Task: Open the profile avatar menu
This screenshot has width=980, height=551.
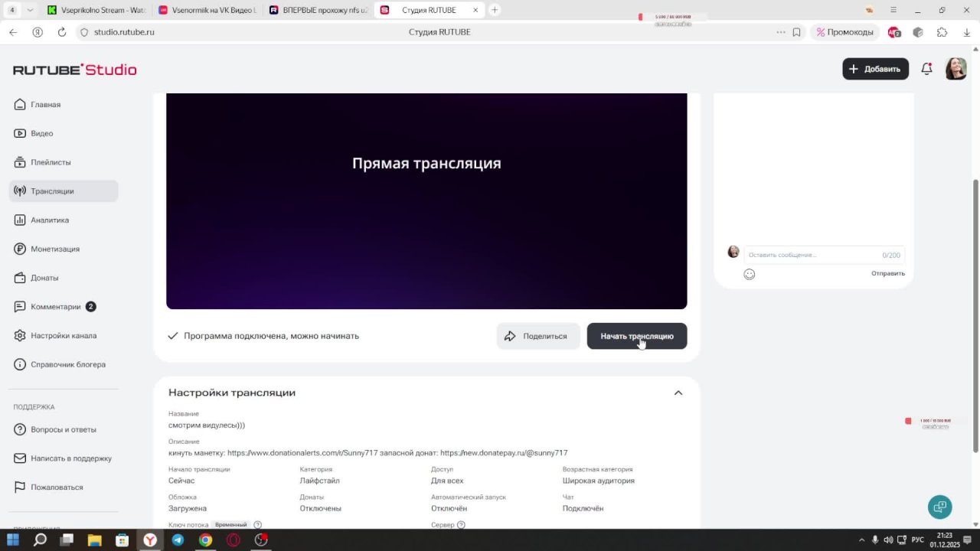Action: (x=955, y=69)
